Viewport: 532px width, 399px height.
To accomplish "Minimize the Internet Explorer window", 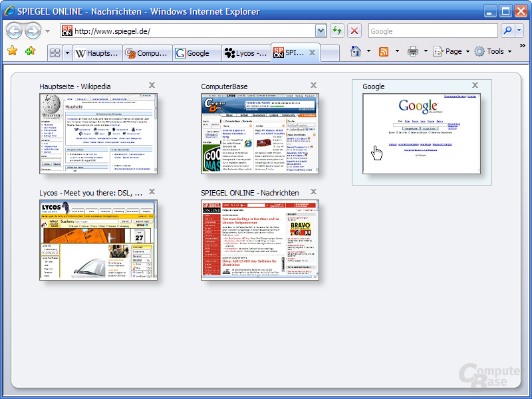I will click(489, 11).
